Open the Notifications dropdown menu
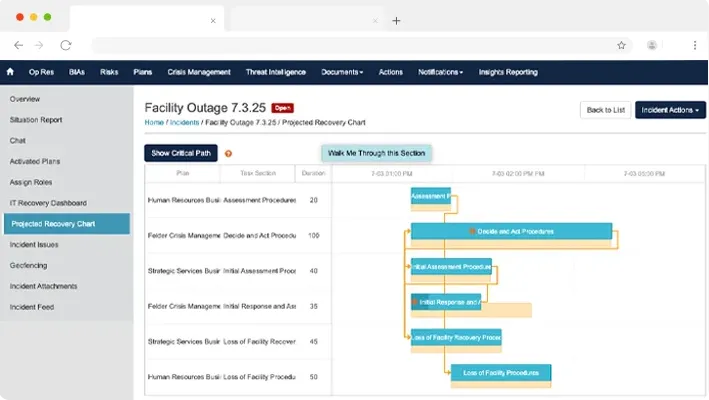Image resolution: width=709 pixels, height=400 pixels. pos(440,72)
